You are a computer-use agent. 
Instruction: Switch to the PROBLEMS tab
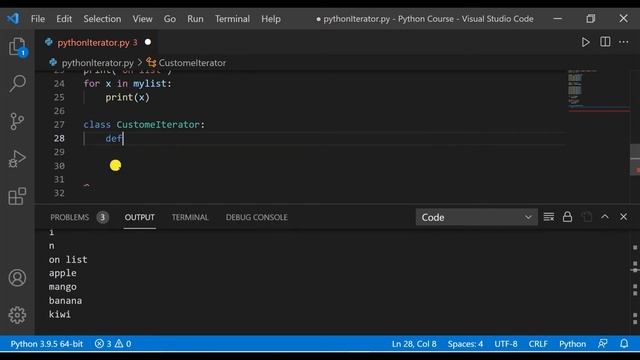coord(69,217)
